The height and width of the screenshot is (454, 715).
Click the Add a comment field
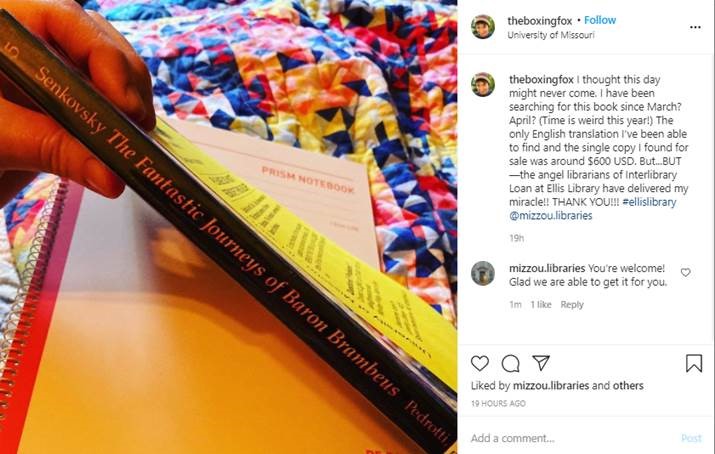click(x=570, y=438)
